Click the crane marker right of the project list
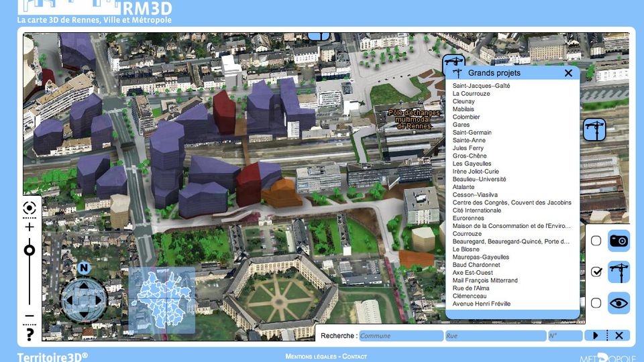Screen dimensions: 644x362 point(594,129)
